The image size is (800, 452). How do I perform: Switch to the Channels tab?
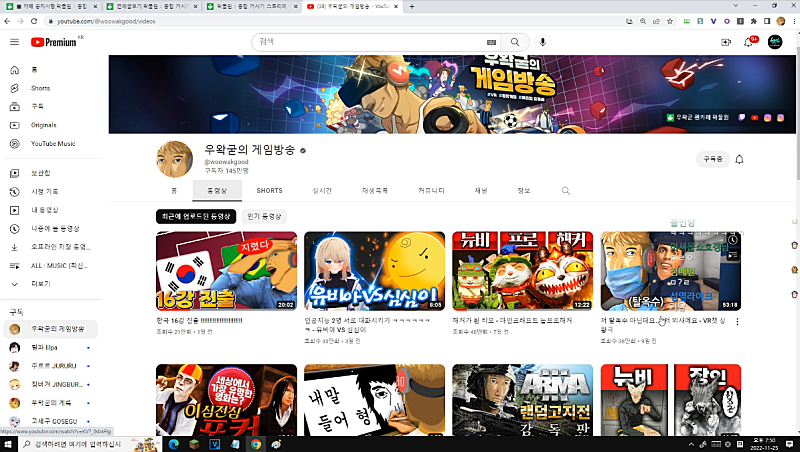click(x=481, y=190)
